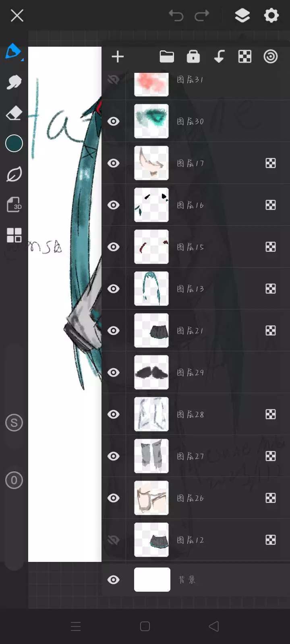The height and width of the screenshot is (644, 290).
Task: Create a new layer folder
Action: pyautogui.click(x=167, y=57)
